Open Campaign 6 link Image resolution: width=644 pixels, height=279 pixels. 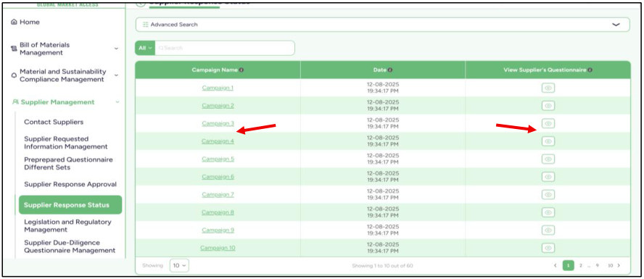pos(218,177)
